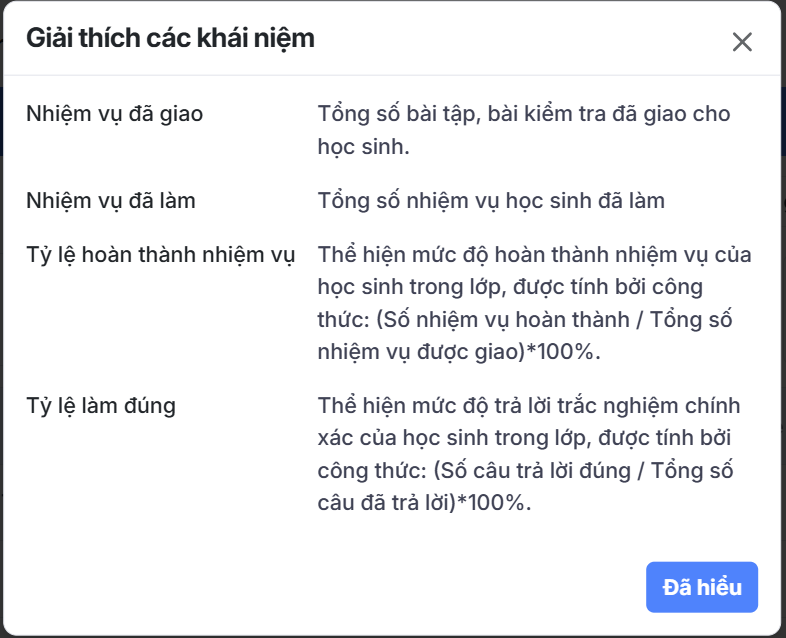Click line Thể hiện mức độ trả lời trắc nghiệm

click(x=529, y=406)
